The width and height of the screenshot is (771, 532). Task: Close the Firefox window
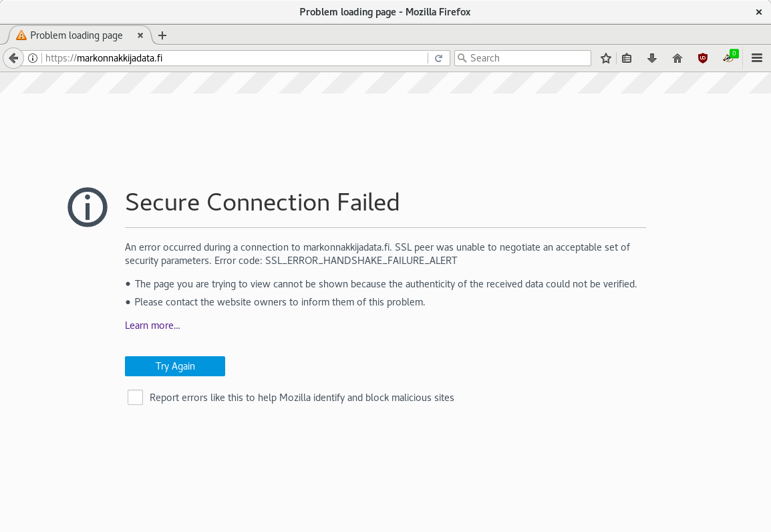[x=758, y=12]
